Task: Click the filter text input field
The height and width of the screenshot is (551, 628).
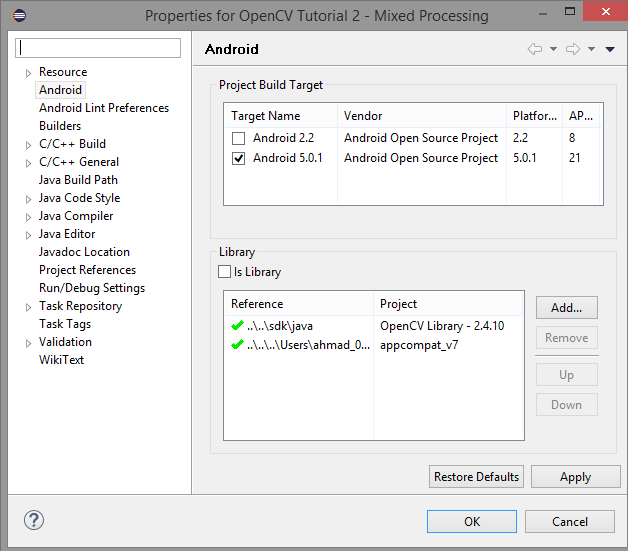Action: coord(98,48)
